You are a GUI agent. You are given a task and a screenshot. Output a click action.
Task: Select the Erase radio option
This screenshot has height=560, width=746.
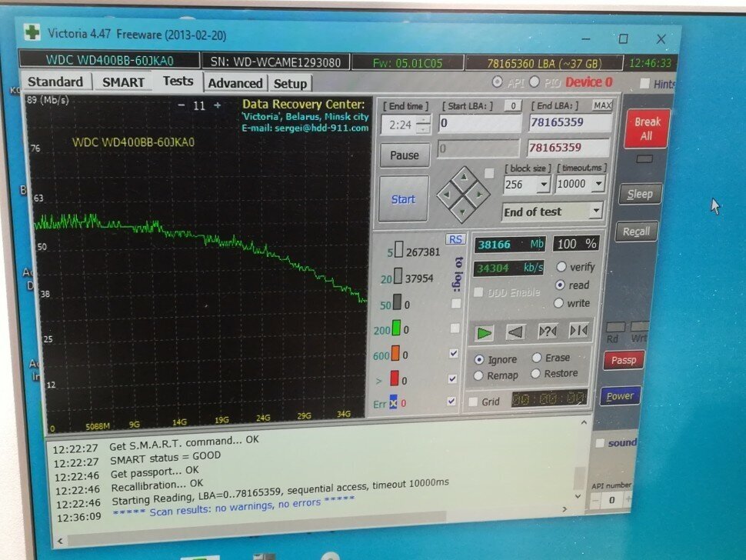coord(537,358)
